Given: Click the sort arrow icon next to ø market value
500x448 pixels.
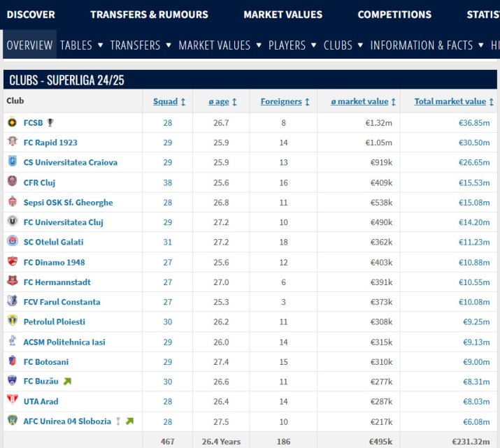Looking at the screenshot, I should [x=394, y=102].
